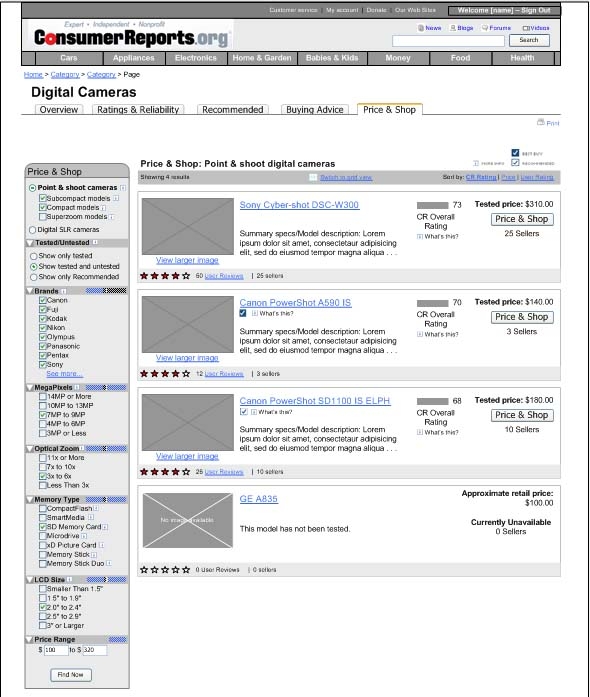
Task: Click the Sony Cyber-shot product image placeholder
Action: pyautogui.click(x=188, y=226)
